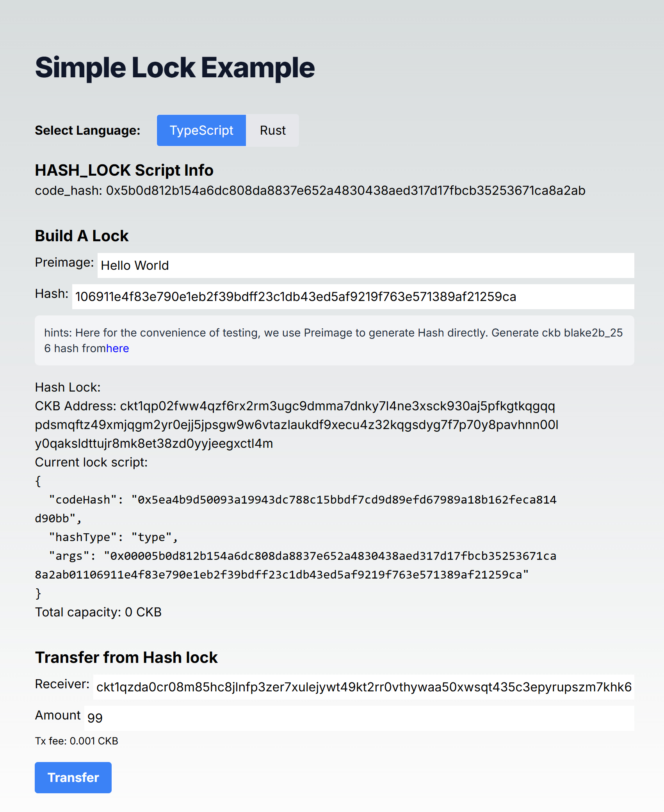This screenshot has height=812, width=664.
Task: Click the Simple Lock Example heading
Action: pyautogui.click(x=175, y=68)
